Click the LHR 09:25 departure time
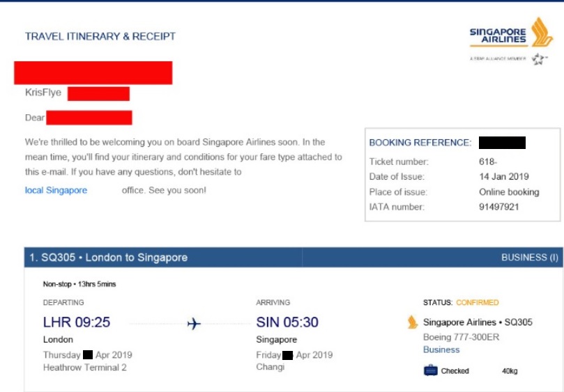The height and width of the screenshot is (392, 564). [77, 322]
